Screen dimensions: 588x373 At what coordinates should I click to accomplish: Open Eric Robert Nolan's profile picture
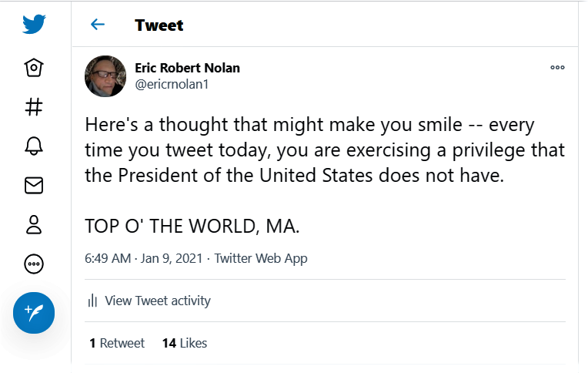click(x=105, y=76)
